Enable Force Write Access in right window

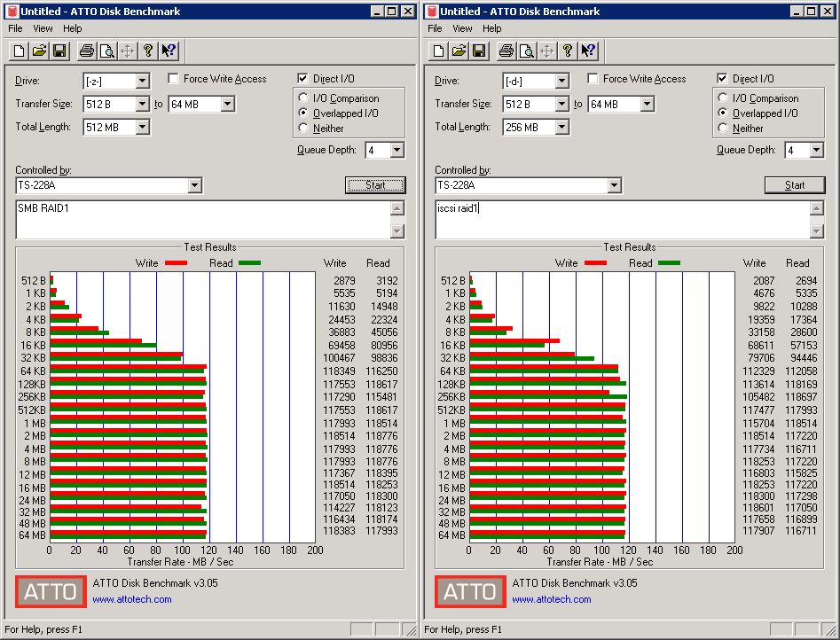(x=593, y=79)
